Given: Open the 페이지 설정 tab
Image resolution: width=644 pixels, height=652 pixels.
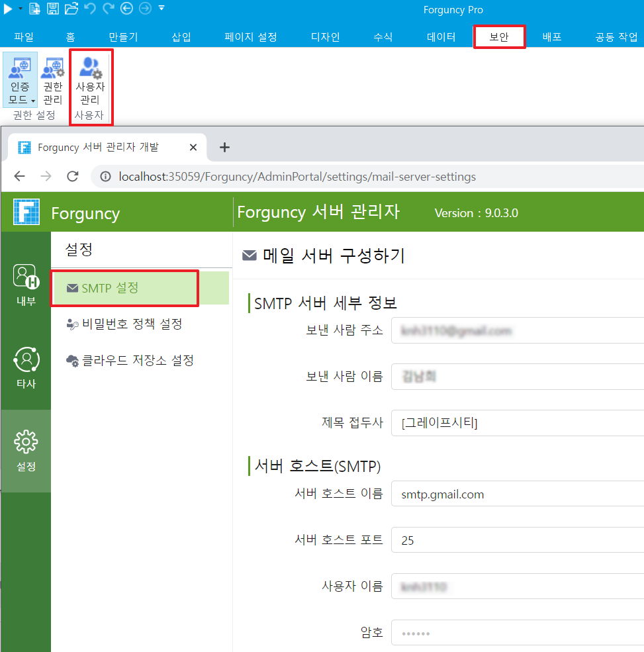Looking at the screenshot, I should (251, 37).
